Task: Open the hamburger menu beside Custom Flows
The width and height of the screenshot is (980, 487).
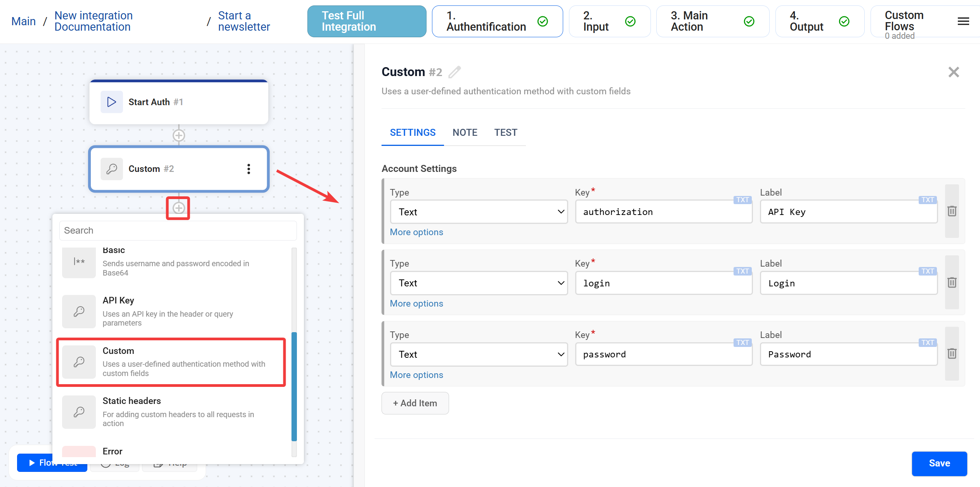Action: [963, 21]
